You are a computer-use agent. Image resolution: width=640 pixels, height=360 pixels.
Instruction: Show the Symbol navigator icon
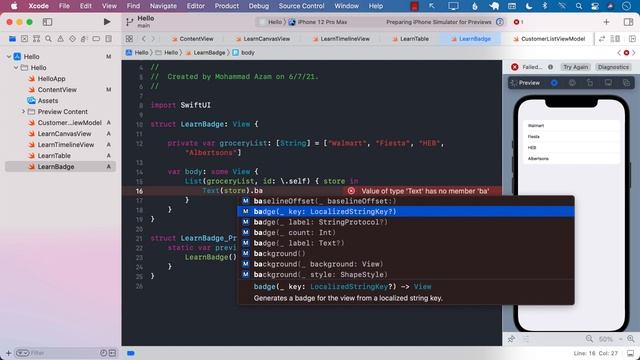coord(36,39)
